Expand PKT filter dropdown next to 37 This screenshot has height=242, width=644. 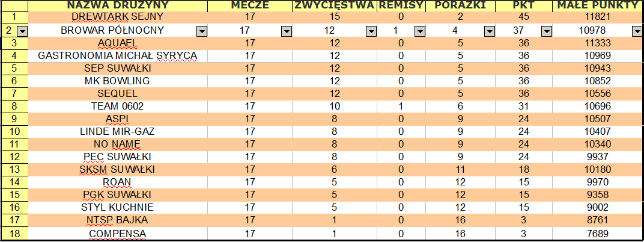point(546,31)
